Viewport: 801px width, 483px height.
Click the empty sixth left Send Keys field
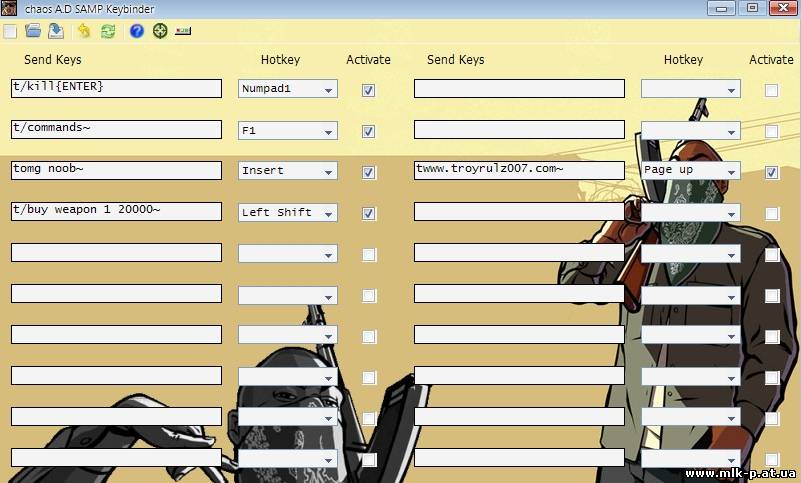116,293
